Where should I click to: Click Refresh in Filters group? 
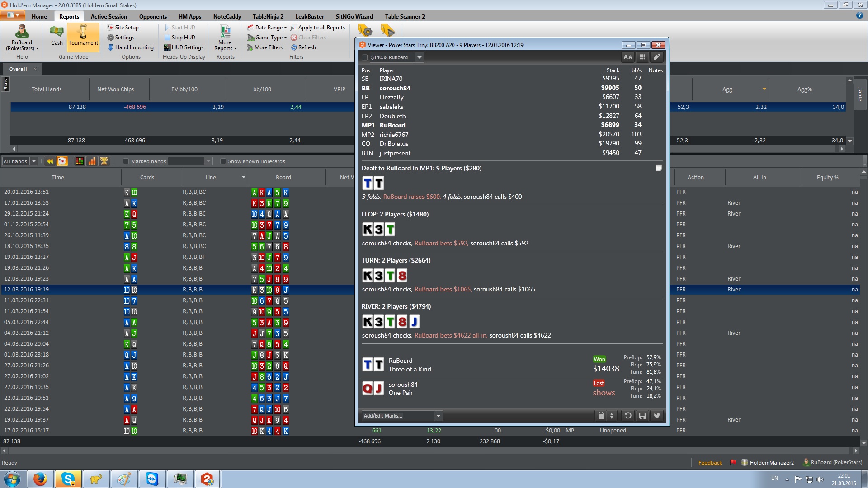point(303,47)
